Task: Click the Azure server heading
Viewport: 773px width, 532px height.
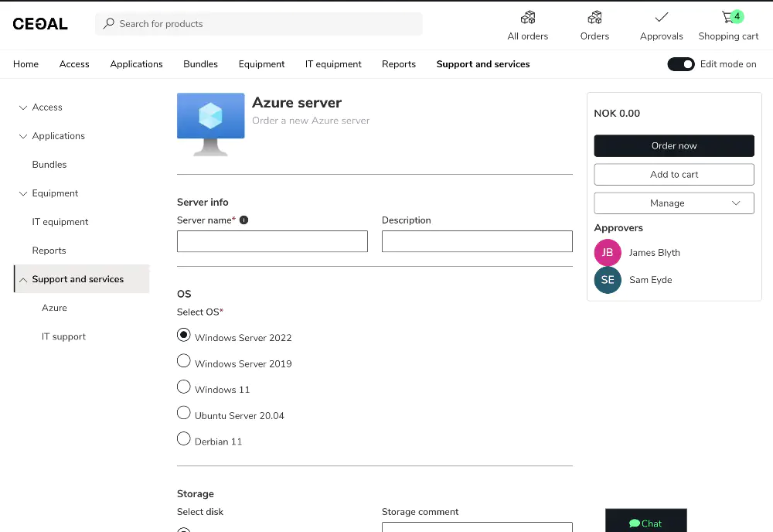Action: tap(297, 103)
